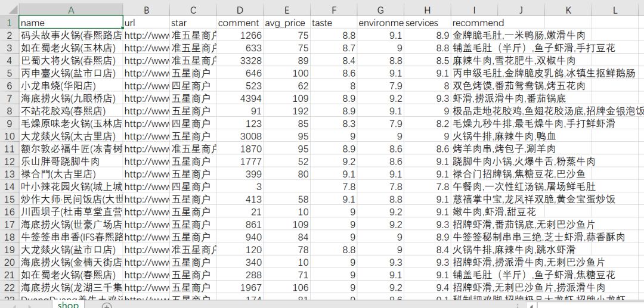Click the recommend cell 双色烤馍,番茄鸳鸯锅,烤五花肉
The height and width of the screenshot is (308, 644).
519,86
